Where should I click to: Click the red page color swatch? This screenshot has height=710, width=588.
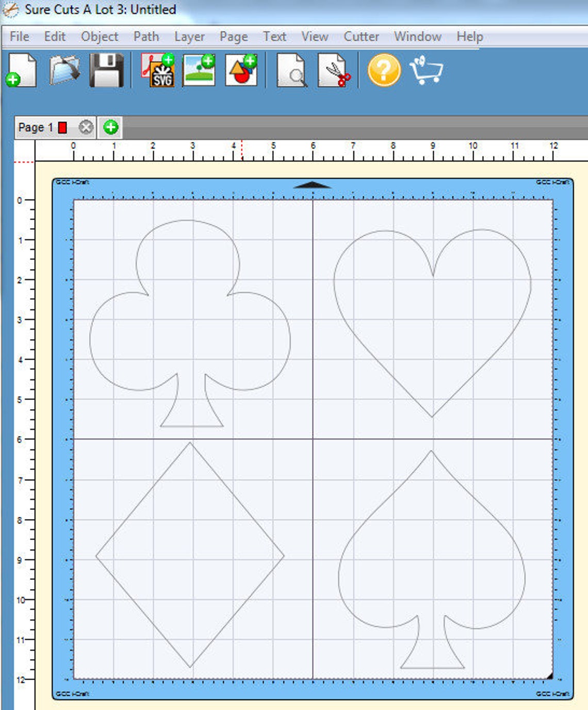click(x=62, y=127)
